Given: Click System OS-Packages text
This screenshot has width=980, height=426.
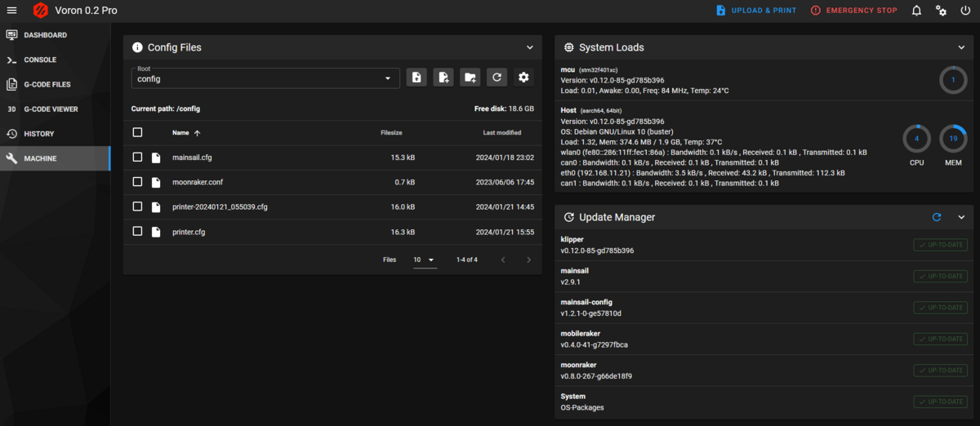Looking at the screenshot, I should click(x=582, y=407).
